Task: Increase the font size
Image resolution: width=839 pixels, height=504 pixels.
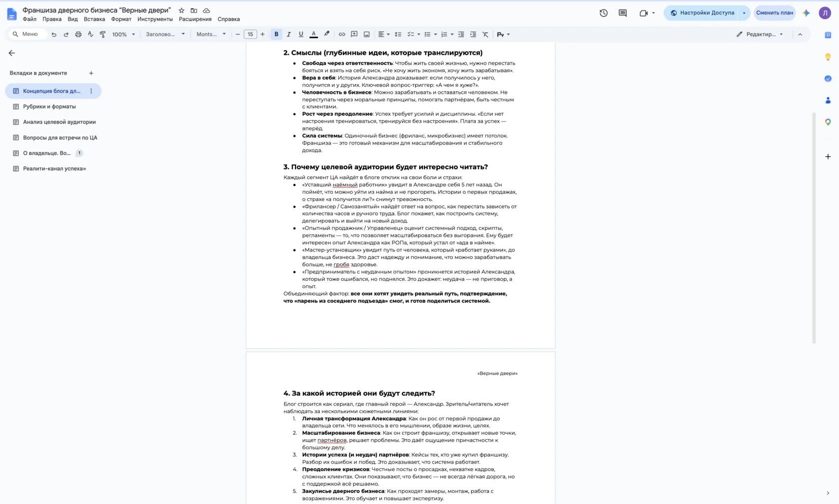Action: (x=263, y=34)
